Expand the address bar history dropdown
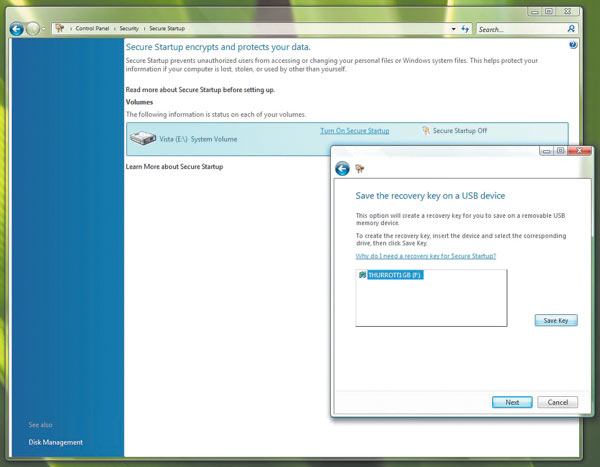Screen dimensions: 600x467 [453, 29]
